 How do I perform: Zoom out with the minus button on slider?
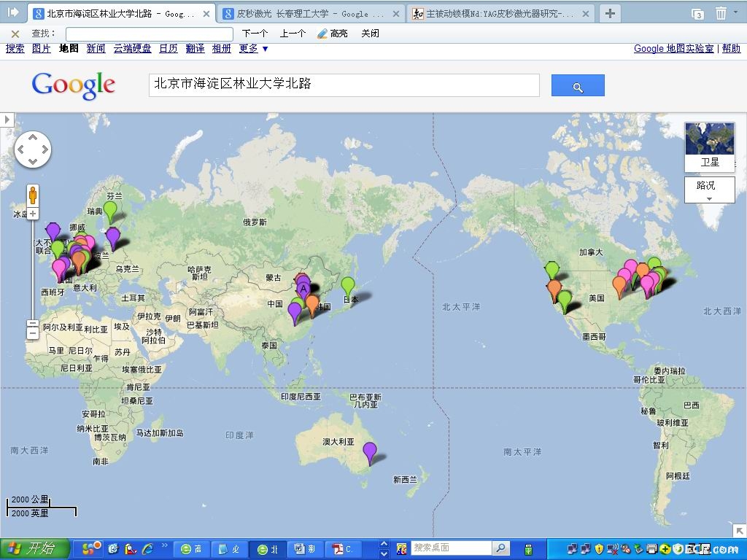click(x=32, y=333)
